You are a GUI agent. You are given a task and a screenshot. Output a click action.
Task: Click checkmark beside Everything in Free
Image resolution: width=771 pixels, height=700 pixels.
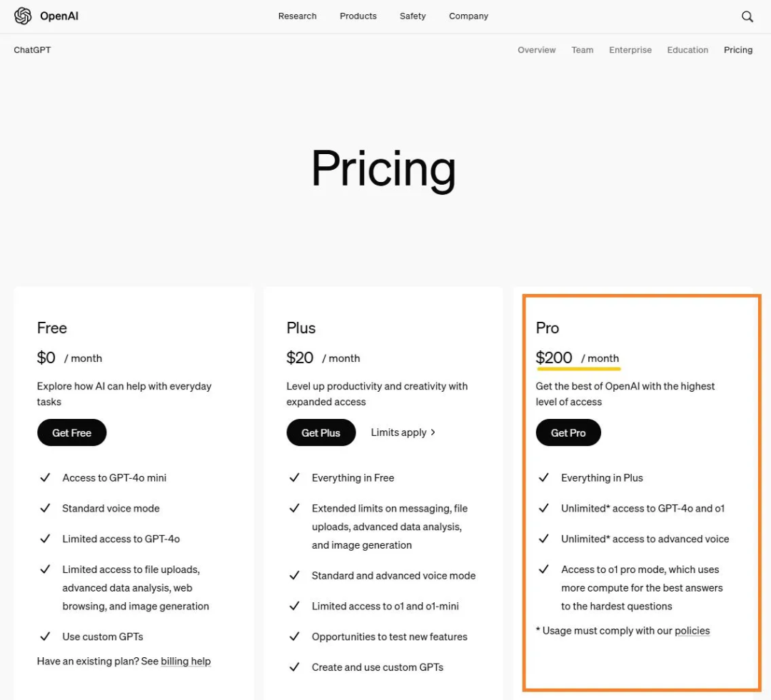pos(294,477)
